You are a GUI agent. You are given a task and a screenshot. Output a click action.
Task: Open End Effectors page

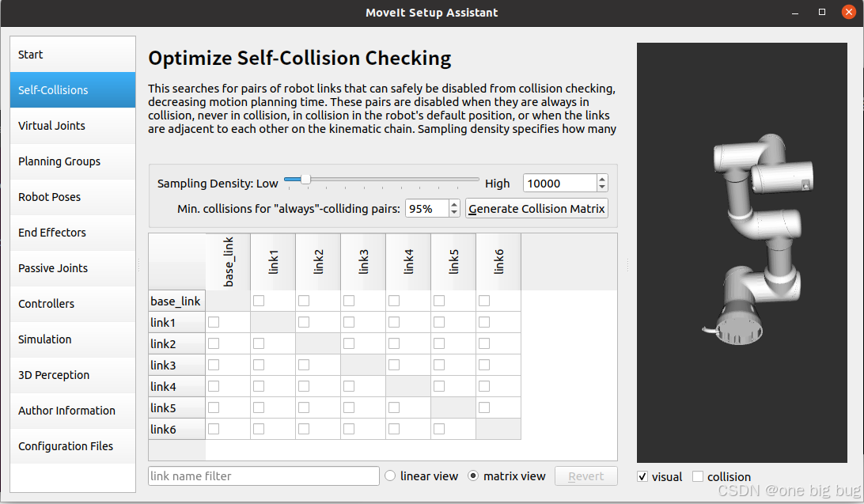click(73, 233)
